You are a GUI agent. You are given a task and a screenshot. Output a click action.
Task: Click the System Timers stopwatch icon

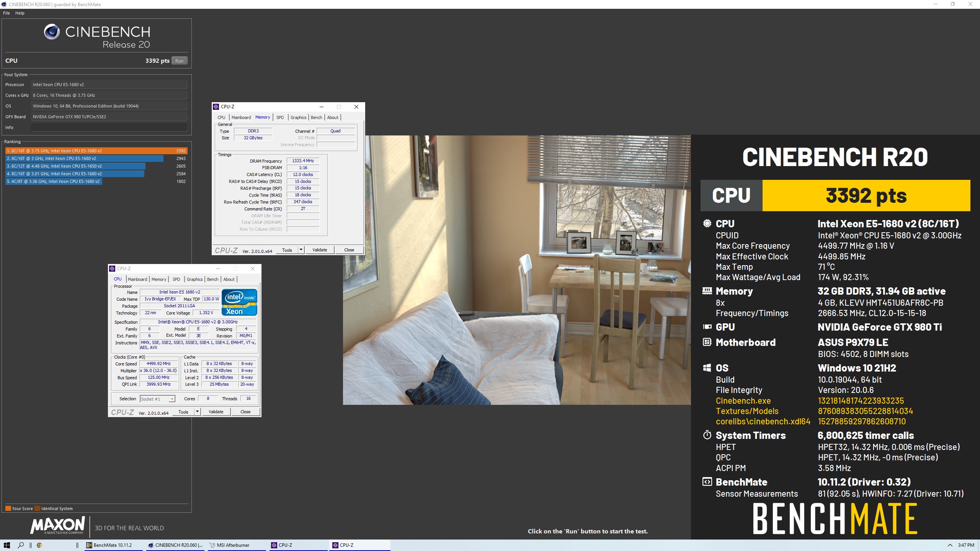tap(707, 435)
